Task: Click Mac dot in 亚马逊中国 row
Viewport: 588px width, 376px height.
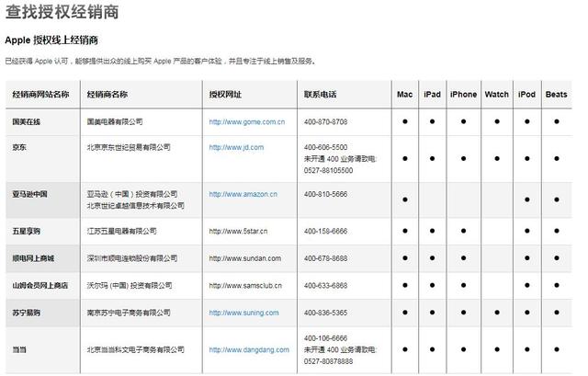Action: pos(405,199)
